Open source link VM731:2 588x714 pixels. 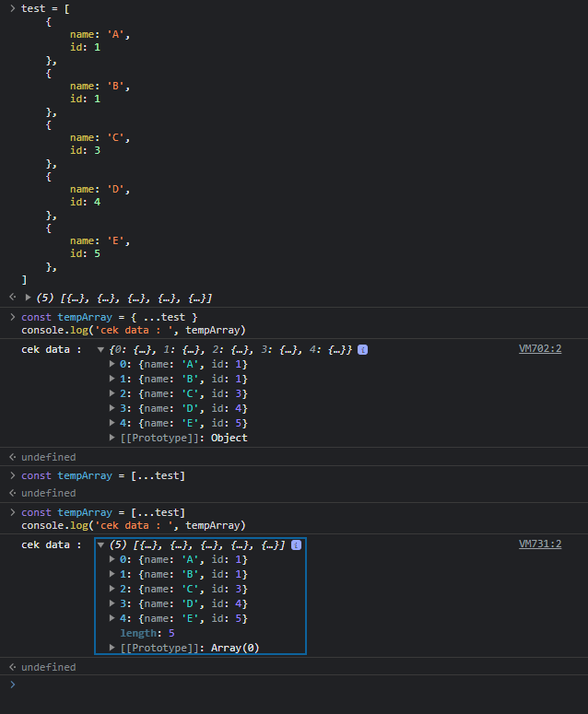pos(540,544)
